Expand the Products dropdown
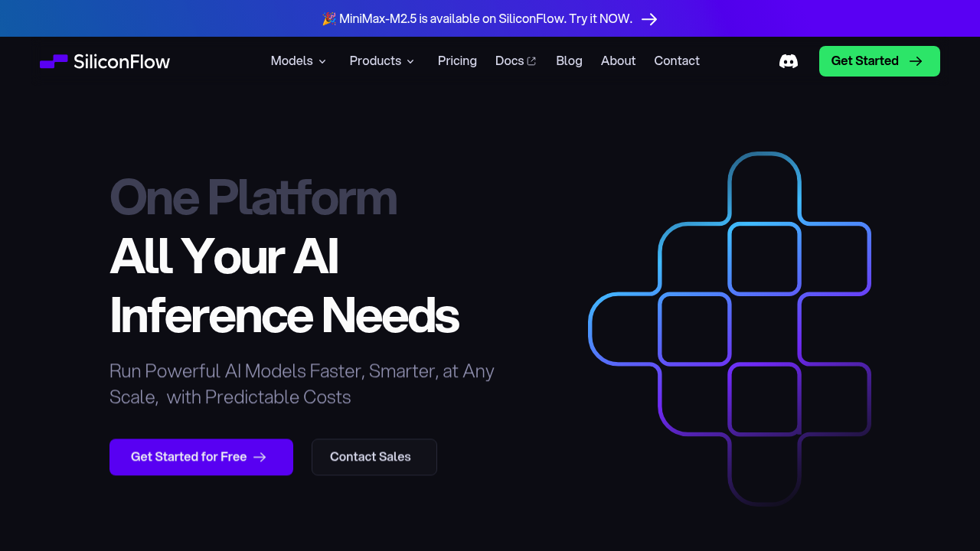Image resolution: width=980 pixels, height=551 pixels. coord(381,60)
